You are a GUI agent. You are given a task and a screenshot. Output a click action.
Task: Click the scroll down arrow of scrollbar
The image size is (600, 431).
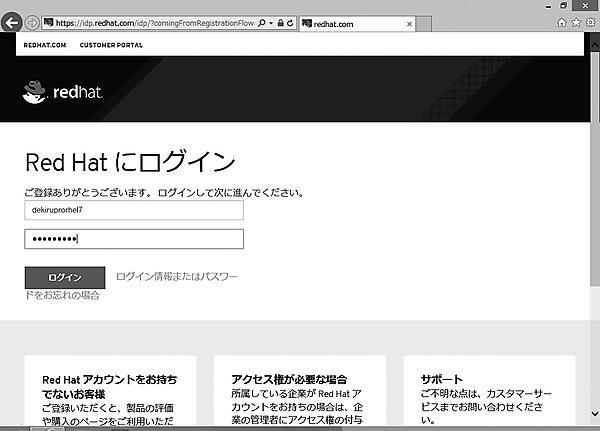click(x=595, y=413)
